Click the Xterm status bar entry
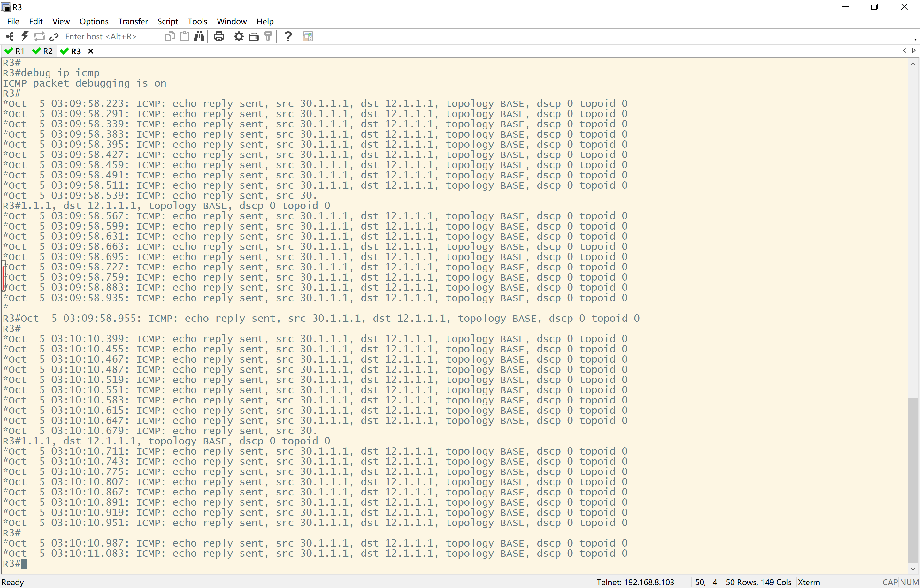This screenshot has height=588, width=920. [x=809, y=582]
